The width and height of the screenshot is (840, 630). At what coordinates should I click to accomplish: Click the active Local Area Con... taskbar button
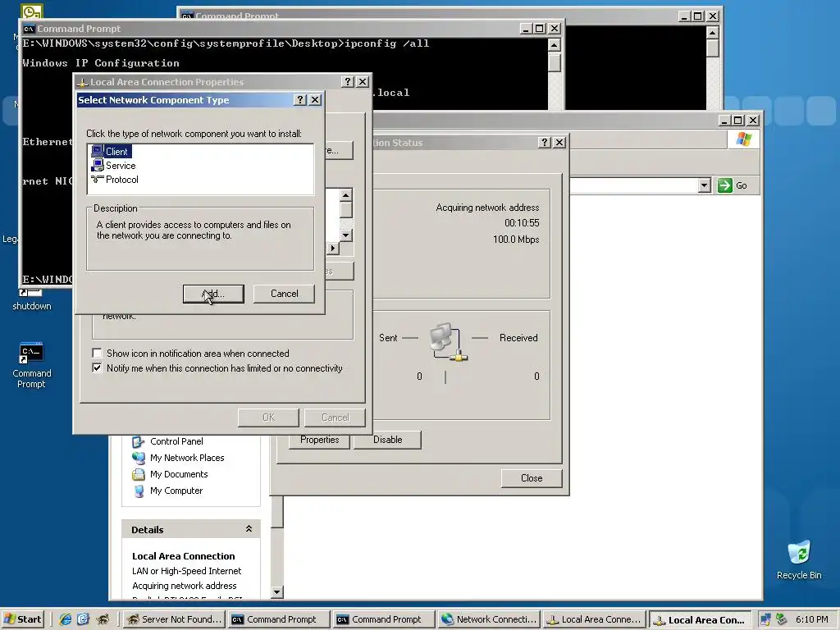pyautogui.click(x=700, y=620)
